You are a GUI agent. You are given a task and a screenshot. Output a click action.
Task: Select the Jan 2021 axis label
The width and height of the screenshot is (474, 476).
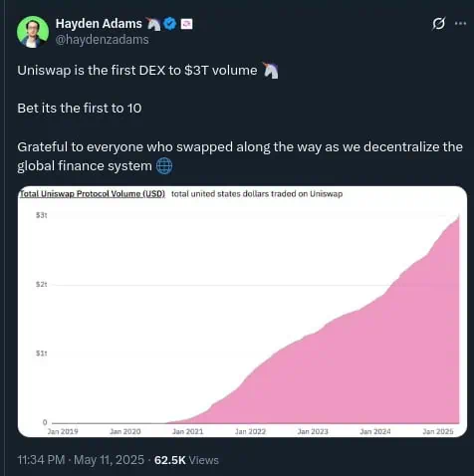click(187, 431)
